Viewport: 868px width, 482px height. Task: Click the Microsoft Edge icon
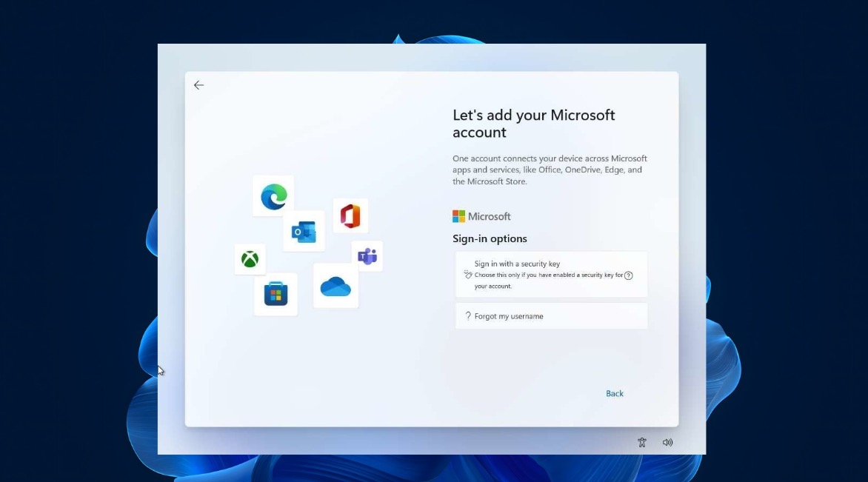[273, 196]
